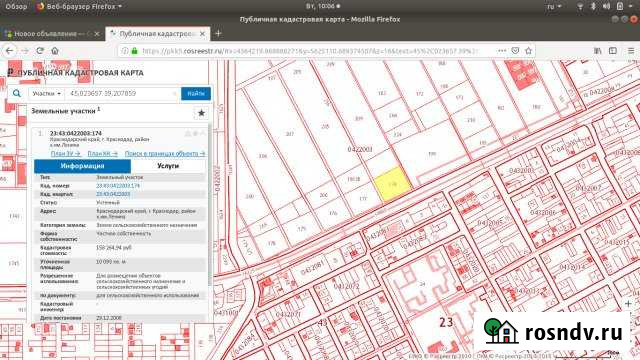Open the Firefox hamburger menu
This screenshot has height=360, width=640.
[x=631, y=51]
